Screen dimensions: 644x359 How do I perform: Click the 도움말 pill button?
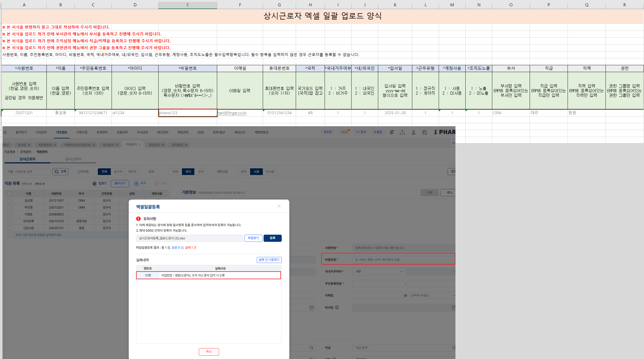coord(378,132)
